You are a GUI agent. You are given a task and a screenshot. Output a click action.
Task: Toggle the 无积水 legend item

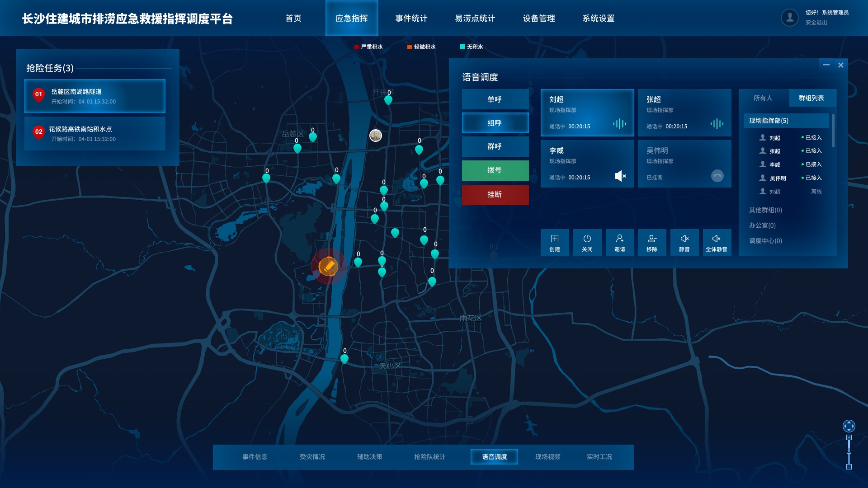tap(471, 47)
